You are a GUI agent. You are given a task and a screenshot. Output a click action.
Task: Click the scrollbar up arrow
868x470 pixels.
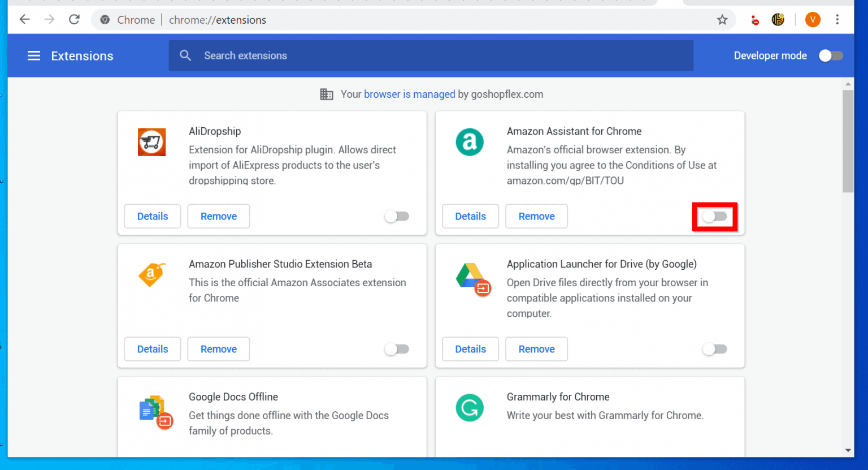[x=848, y=84]
